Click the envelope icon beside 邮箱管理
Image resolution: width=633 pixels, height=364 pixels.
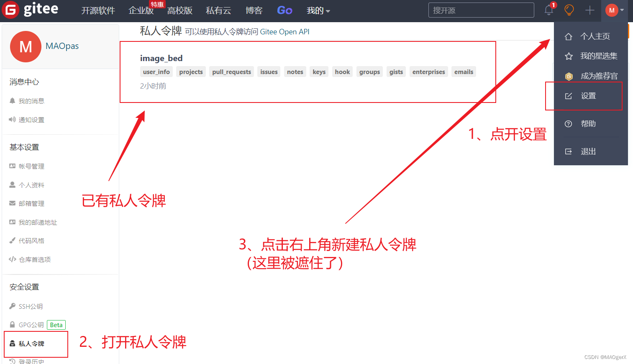click(x=12, y=203)
